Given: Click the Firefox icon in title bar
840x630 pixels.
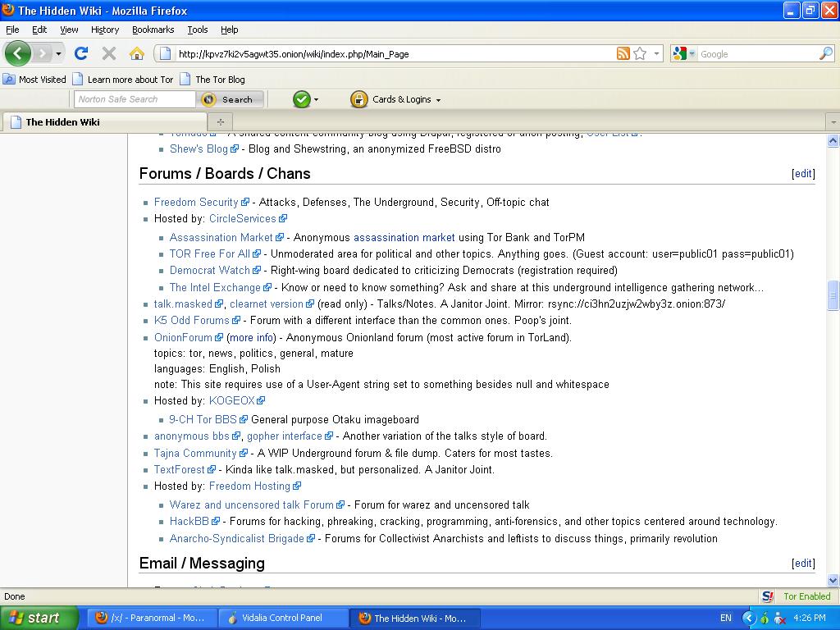Looking at the screenshot, I should [x=8, y=10].
